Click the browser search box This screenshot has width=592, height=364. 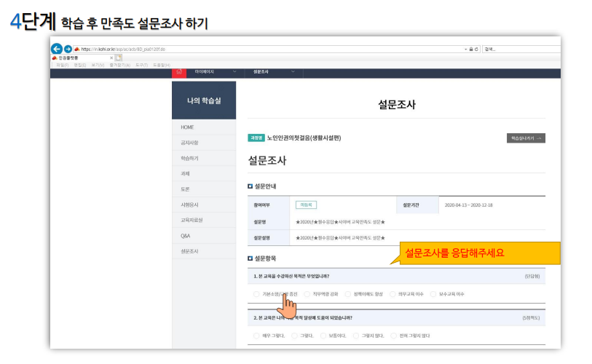tap(521, 49)
